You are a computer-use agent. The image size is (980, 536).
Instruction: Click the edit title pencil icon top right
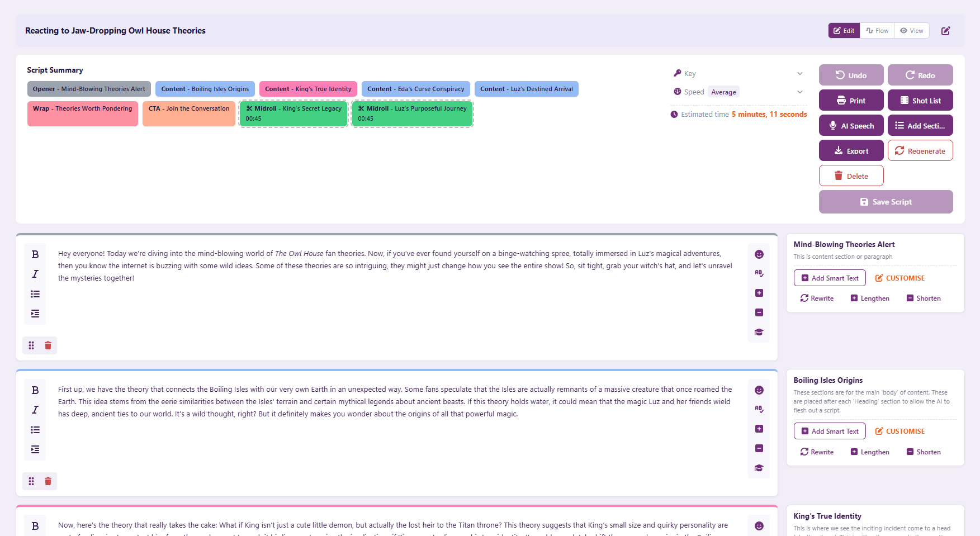(x=945, y=31)
